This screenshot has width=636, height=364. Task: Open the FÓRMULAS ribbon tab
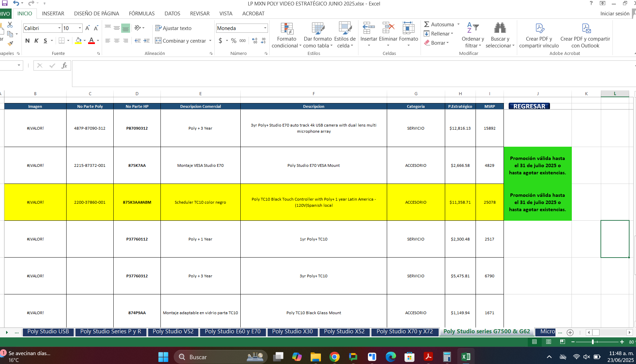[142, 13]
